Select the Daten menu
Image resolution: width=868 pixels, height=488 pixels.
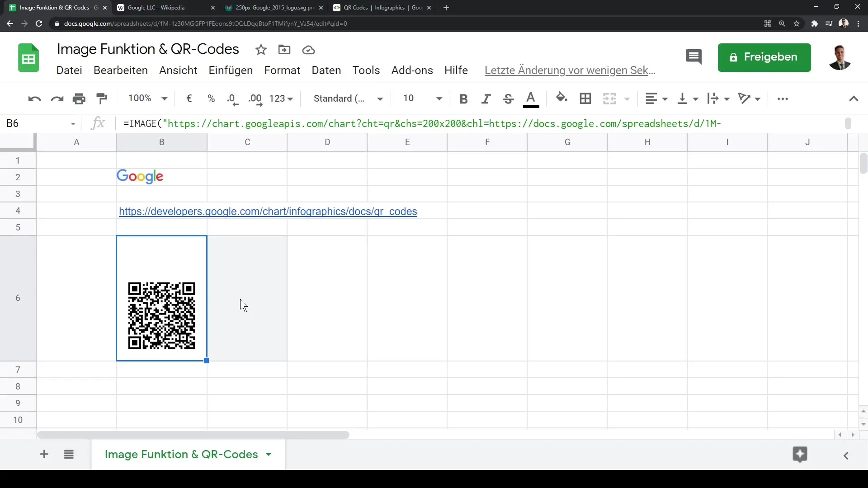click(326, 70)
